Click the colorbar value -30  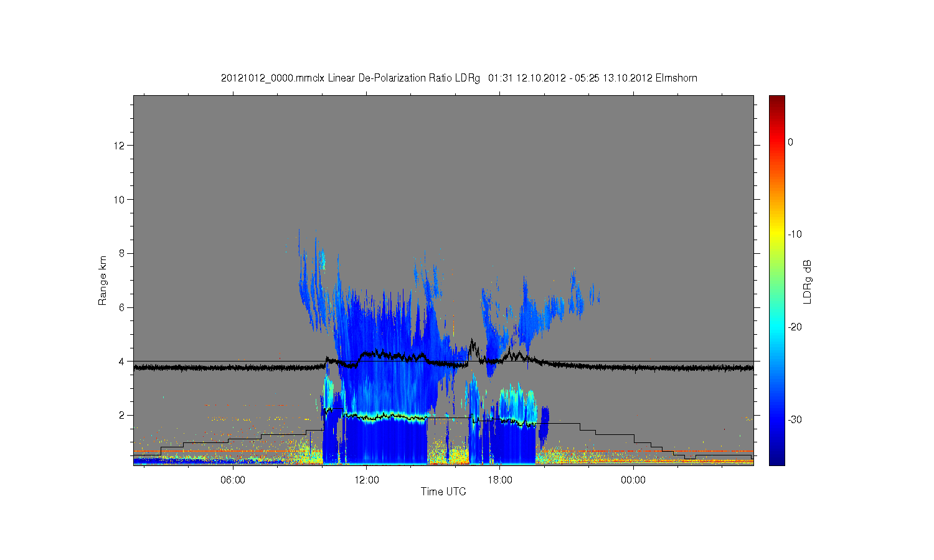795,420
